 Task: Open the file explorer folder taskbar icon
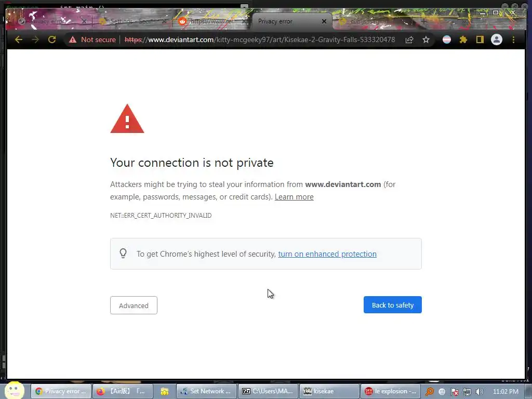pos(165,391)
